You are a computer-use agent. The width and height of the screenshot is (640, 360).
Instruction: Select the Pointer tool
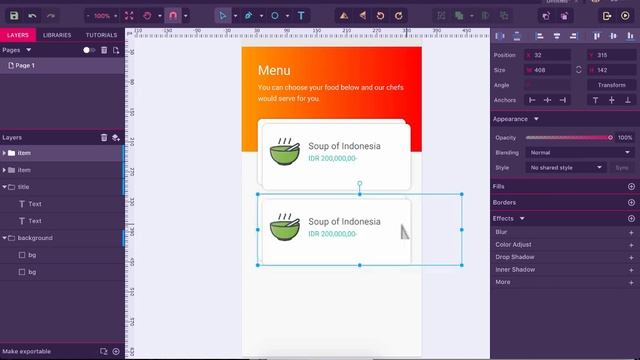pos(222,16)
